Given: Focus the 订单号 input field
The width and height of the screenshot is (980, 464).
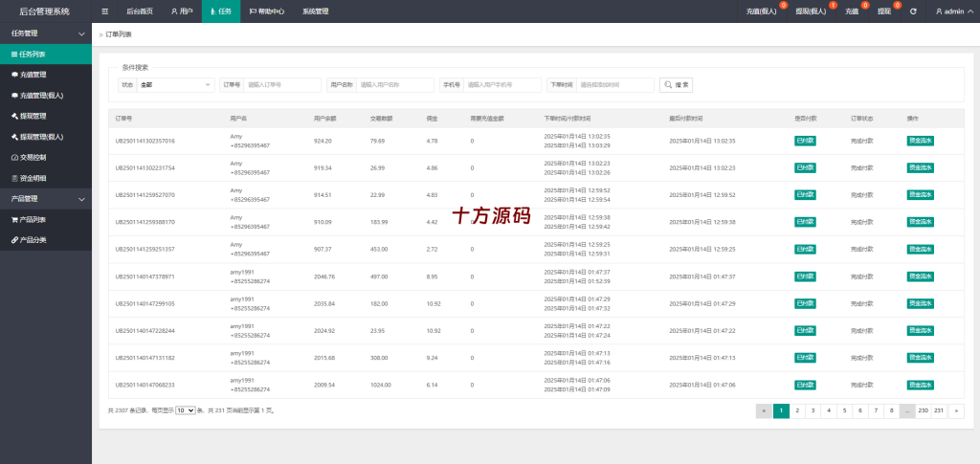Looking at the screenshot, I should click(x=282, y=85).
